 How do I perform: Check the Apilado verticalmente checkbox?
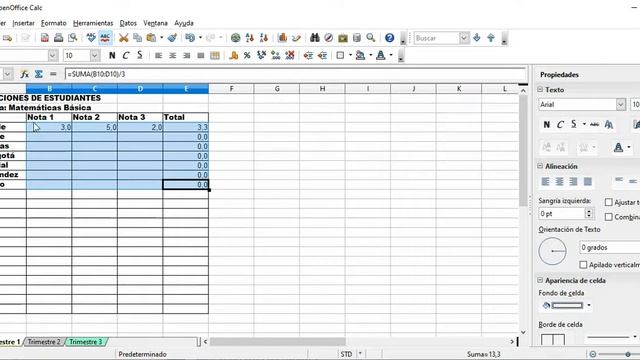coord(583,265)
